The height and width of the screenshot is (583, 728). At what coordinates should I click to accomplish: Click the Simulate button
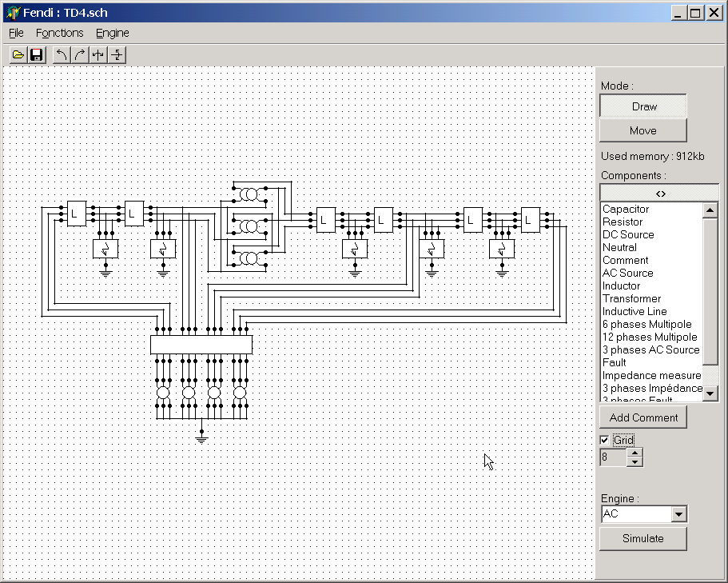[643, 538]
